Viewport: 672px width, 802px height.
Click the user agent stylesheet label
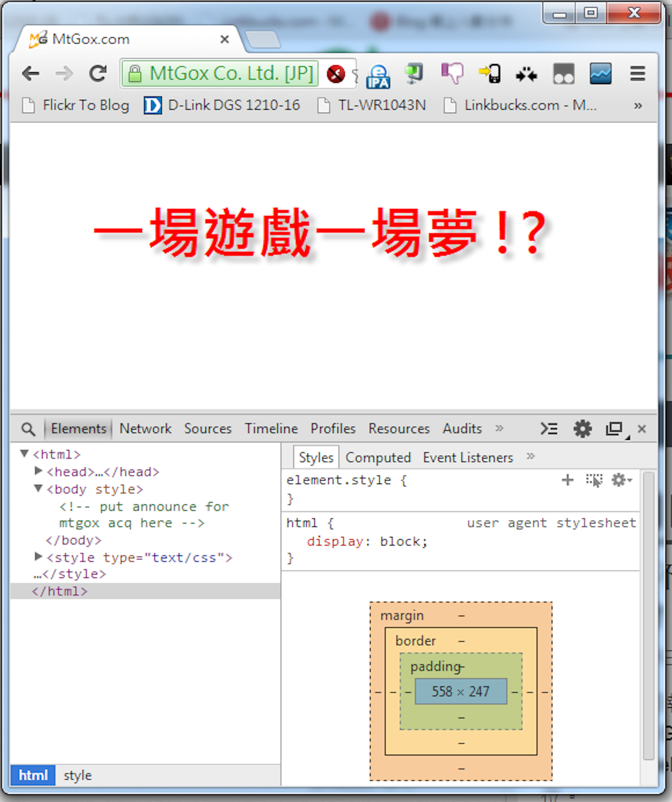coord(552,523)
